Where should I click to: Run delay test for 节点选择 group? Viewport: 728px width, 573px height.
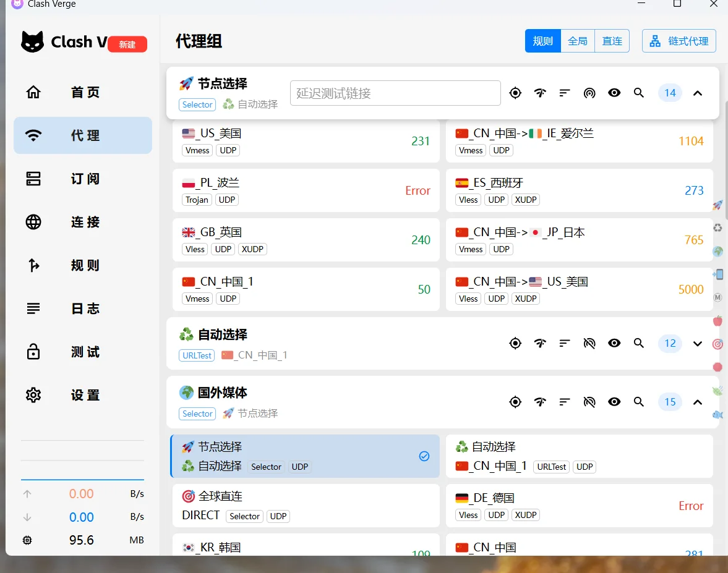point(540,93)
